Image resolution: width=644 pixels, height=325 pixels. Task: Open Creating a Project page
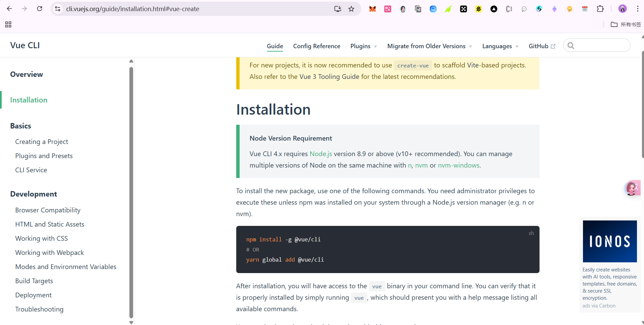click(41, 142)
